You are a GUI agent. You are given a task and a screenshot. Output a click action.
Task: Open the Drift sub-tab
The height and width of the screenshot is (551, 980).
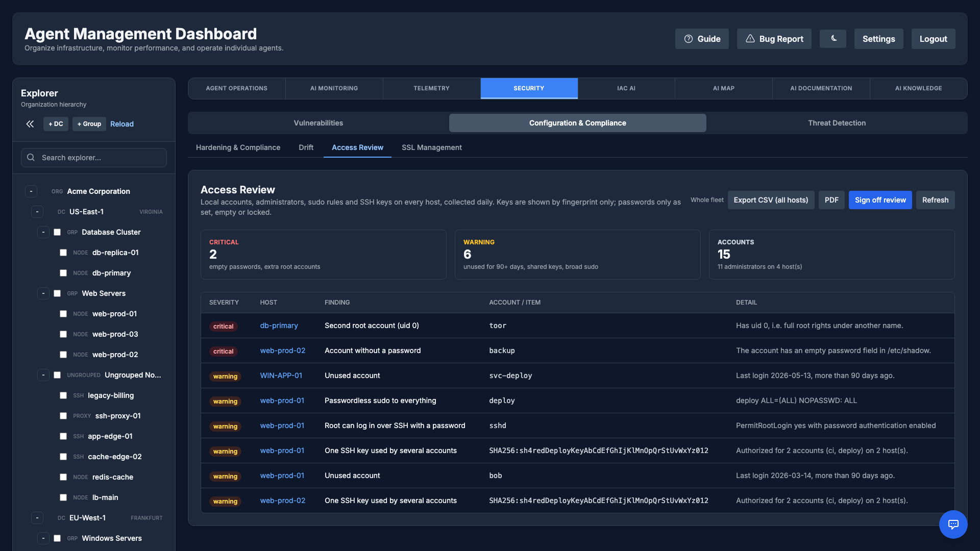(306, 147)
